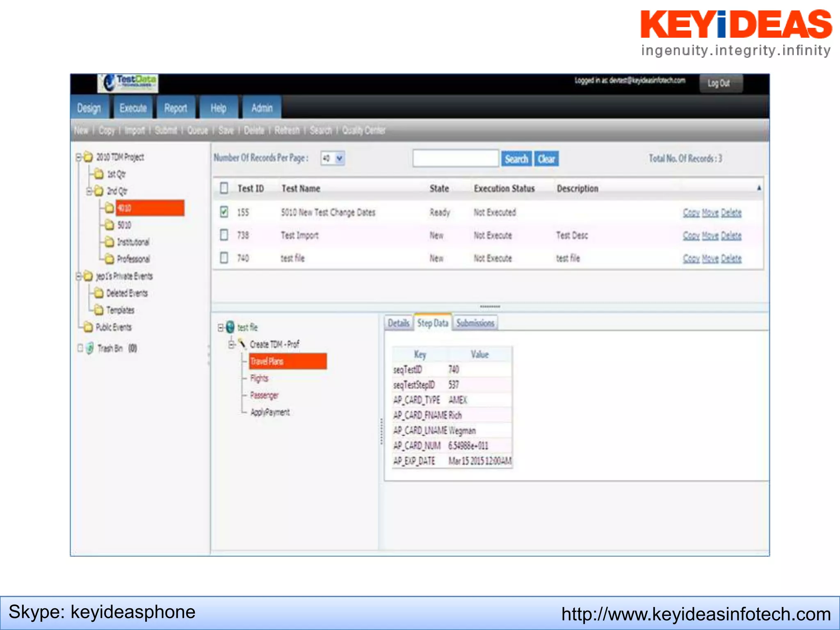
Task: Check the box for test 740
Action: point(224,258)
